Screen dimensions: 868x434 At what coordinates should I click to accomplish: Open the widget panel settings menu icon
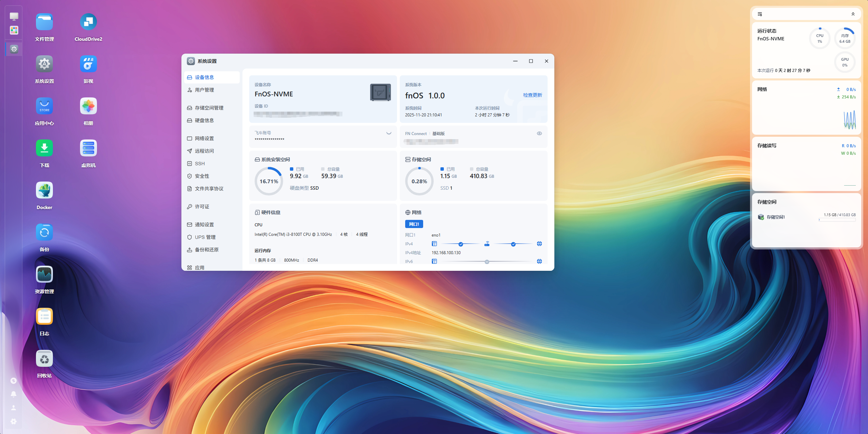pyautogui.click(x=760, y=14)
